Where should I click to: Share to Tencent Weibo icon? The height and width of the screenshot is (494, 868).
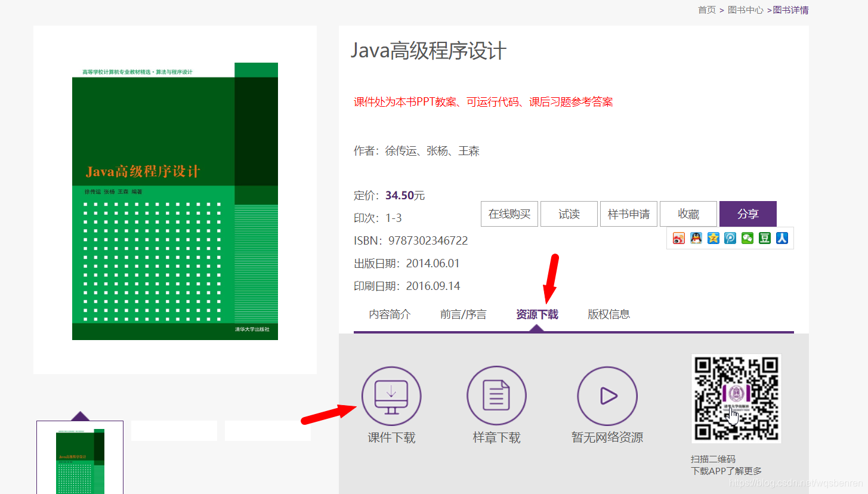click(x=730, y=238)
